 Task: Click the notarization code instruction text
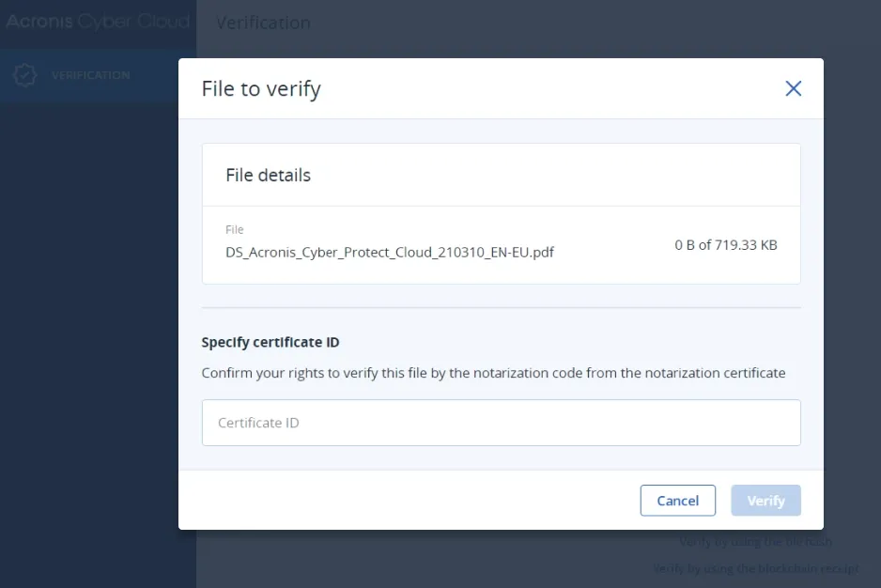click(x=493, y=373)
